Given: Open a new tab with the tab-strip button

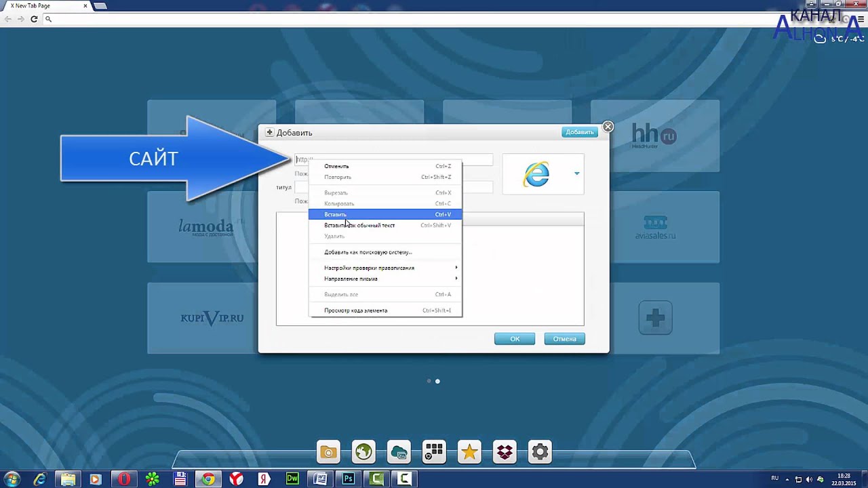Looking at the screenshot, I should [99, 5].
